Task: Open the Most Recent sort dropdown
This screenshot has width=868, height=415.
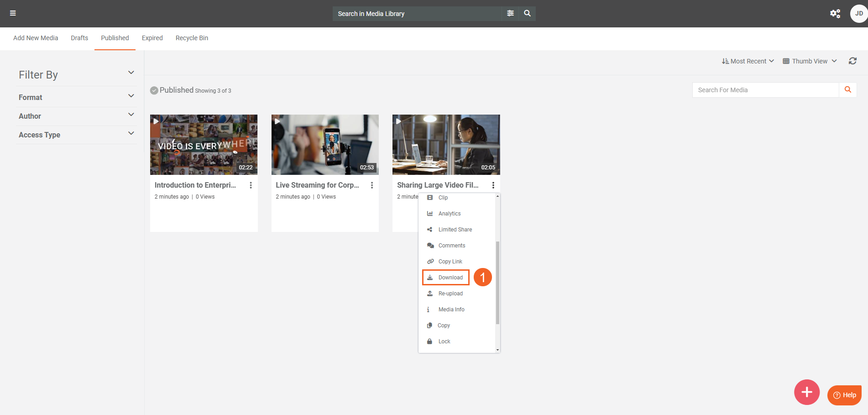Action: coord(748,61)
